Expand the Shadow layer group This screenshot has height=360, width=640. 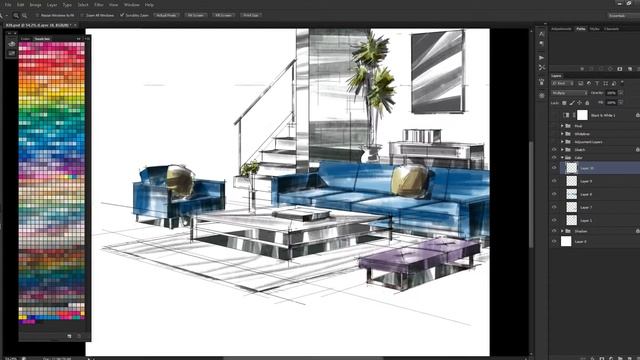click(562, 231)
